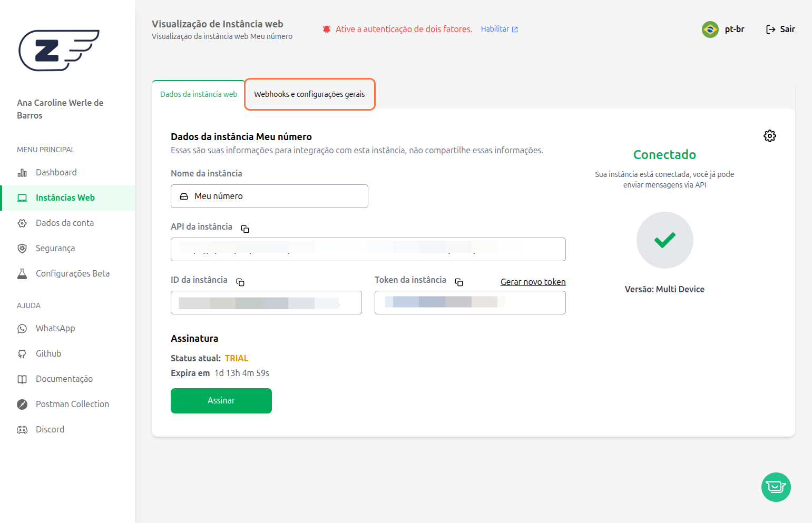Open Dashboard from main menu
Screen dimensions: 812x523
pos(56,172)
